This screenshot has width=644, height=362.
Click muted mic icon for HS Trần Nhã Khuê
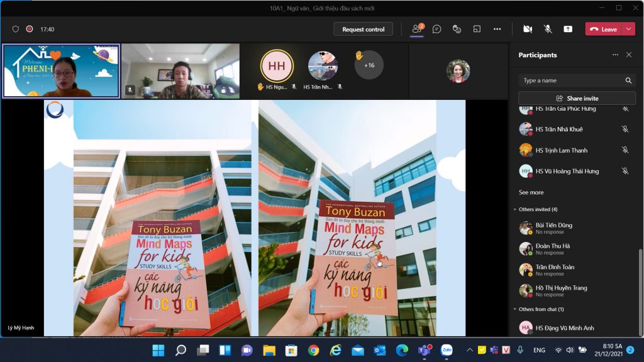pos(625,129)
